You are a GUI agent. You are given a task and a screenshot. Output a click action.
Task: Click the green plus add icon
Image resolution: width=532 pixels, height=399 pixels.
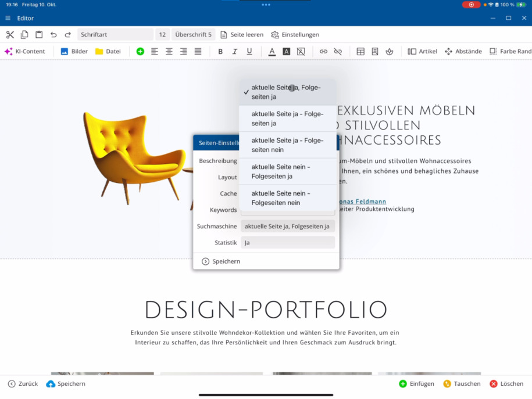[140, 51]
